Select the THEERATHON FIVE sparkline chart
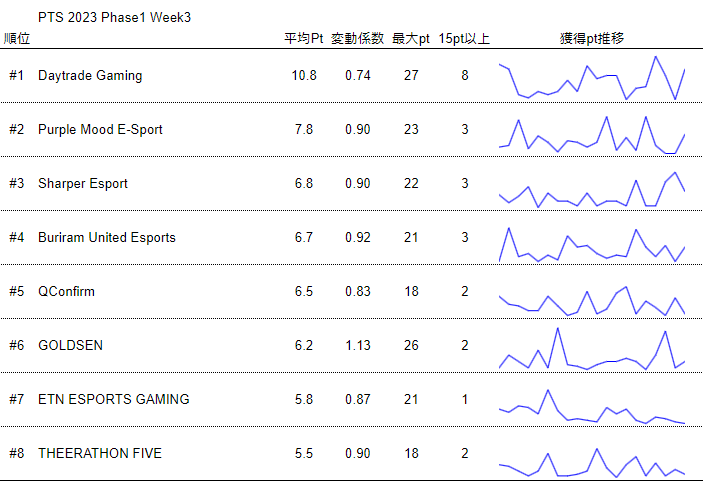The height and width of the screenshot is (486, 703). (592, 455)
